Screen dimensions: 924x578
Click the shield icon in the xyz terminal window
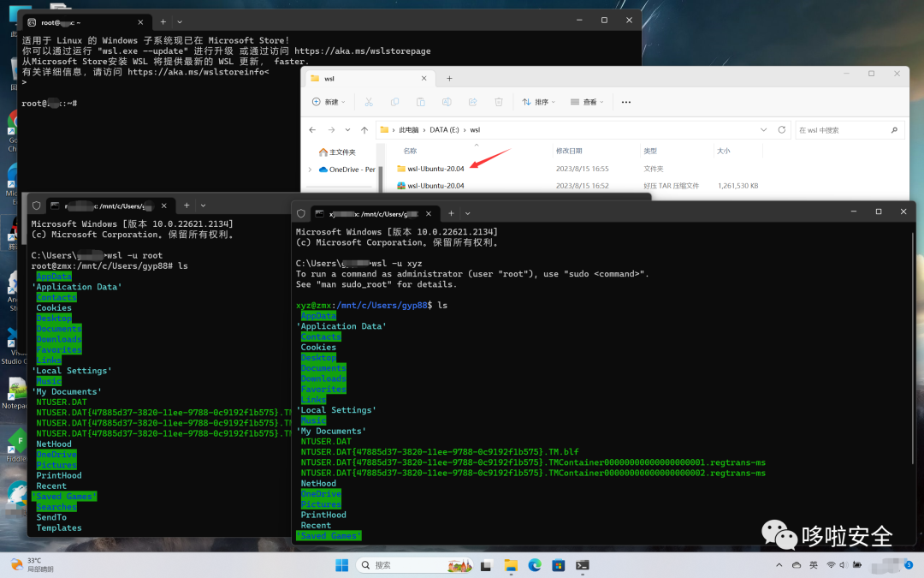pos(301,213)
